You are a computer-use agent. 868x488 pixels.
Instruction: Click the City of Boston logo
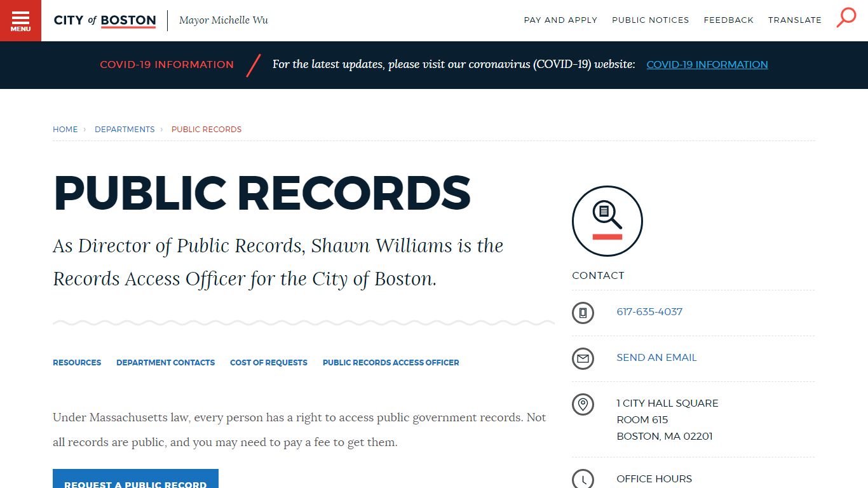click(105, 20)
